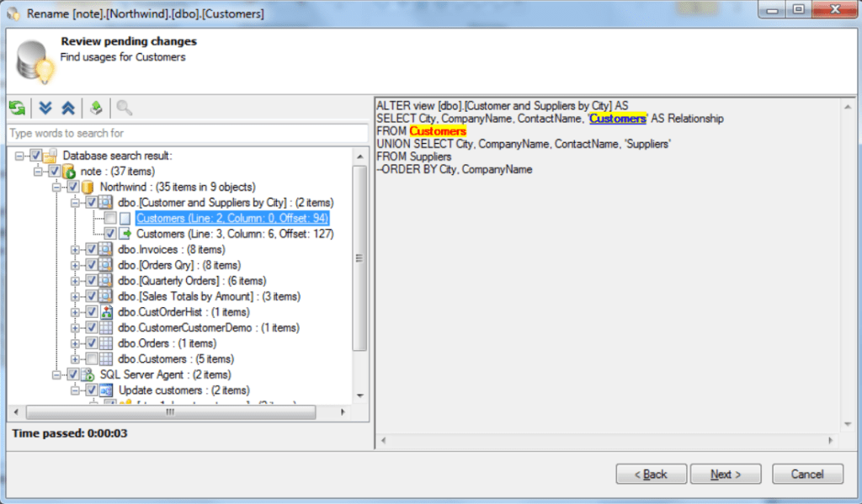Click the export results toolbar icon
Image resolution: width=862 pixels, height=504 pixels.
point(98,108)
